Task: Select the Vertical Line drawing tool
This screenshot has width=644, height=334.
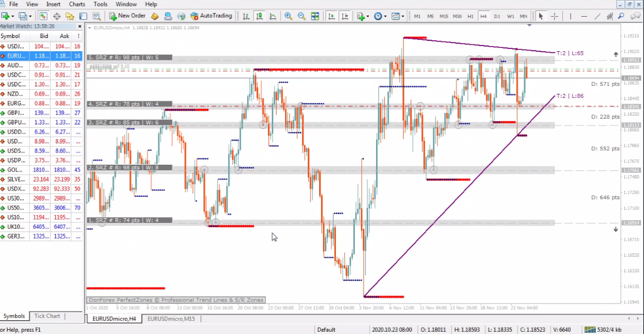Action: [571, 16]
